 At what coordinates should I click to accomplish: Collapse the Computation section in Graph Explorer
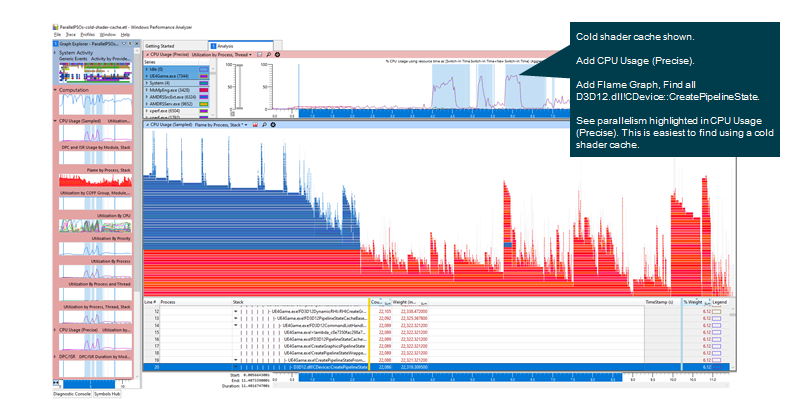(56, 90)
